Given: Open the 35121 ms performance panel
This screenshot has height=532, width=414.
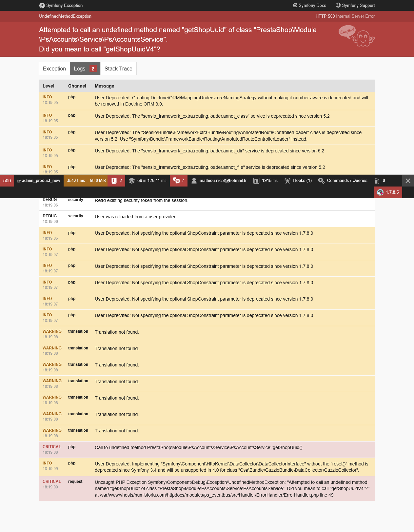Looking at the screenshot, I should [76, 181].
